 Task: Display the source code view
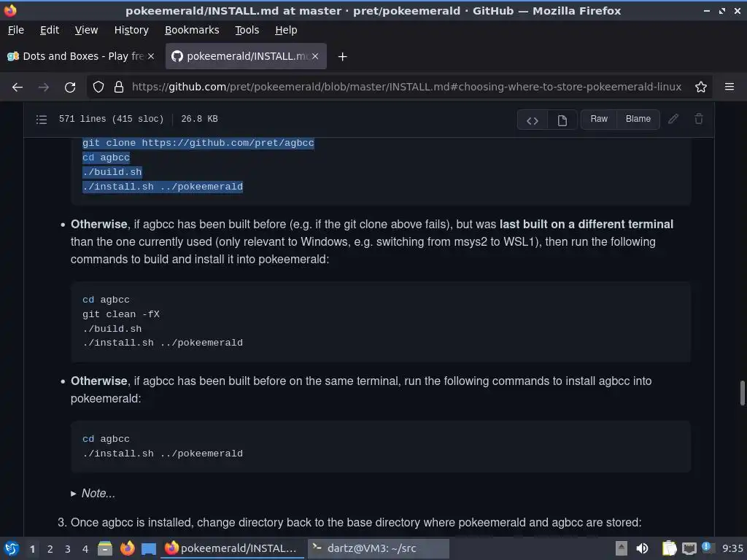(532, 120)
